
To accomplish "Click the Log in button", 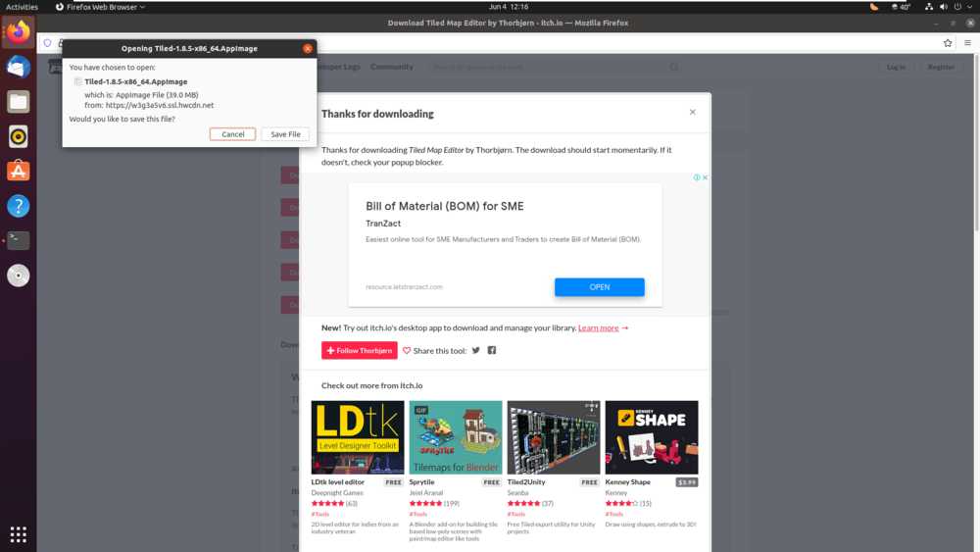I will tap(896, 67).
